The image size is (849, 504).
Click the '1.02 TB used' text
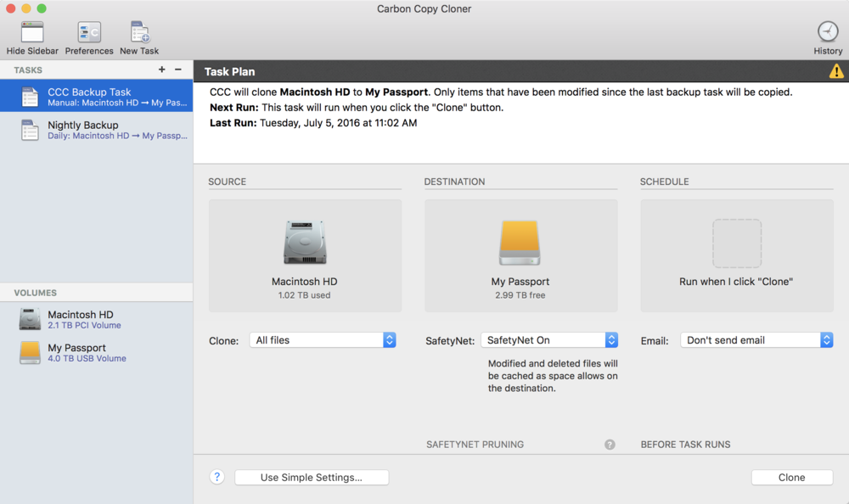click(304, 295)
